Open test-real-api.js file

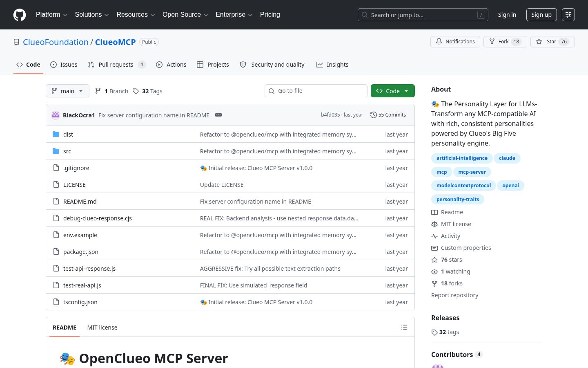click(x=82, y=285)
